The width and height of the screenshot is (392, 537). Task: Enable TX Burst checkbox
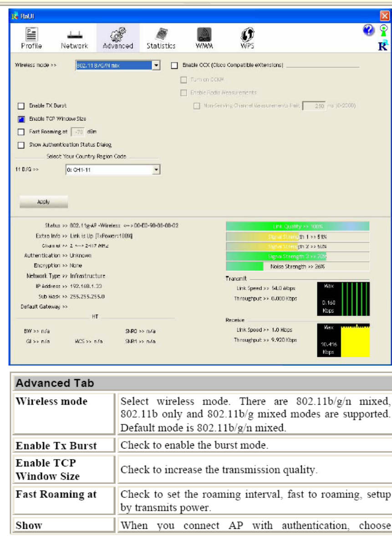pyautogui.click(x=21, y=106)
